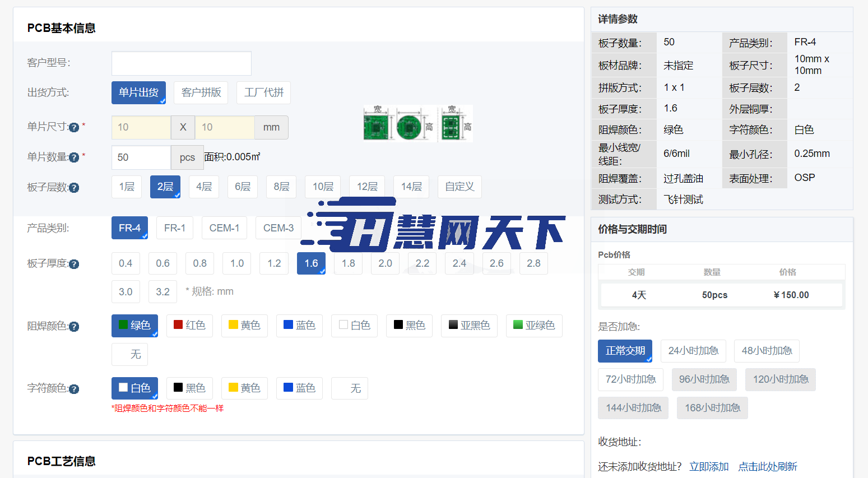Pick board thickness 2.0
Viewport: 868px width, 478px height.
coord(385,263)
